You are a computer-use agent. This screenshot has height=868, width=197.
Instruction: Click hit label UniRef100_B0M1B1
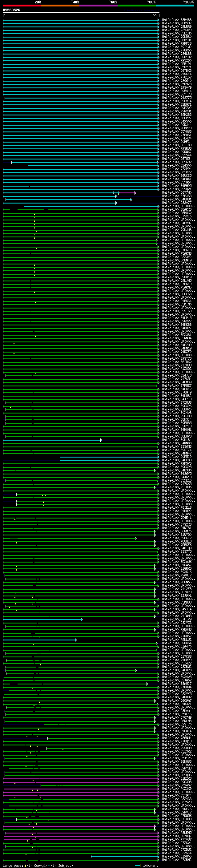pyautogui.click(x=176, y=40)
